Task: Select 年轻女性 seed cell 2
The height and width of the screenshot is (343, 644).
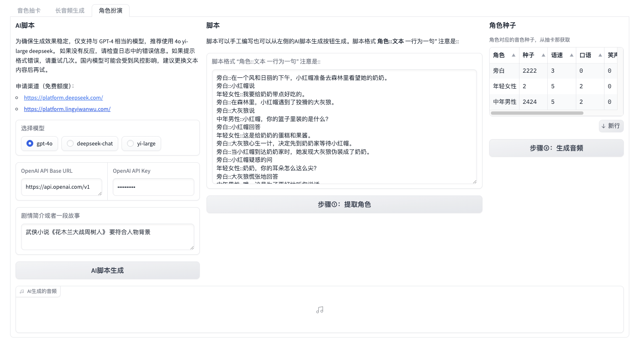Action: tap(533, 86)
